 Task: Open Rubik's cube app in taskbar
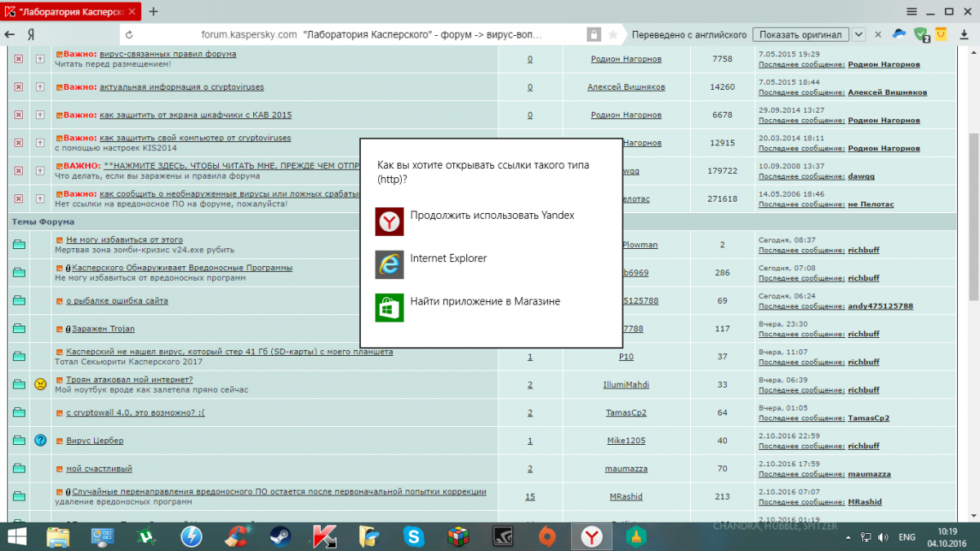point(458,535)
